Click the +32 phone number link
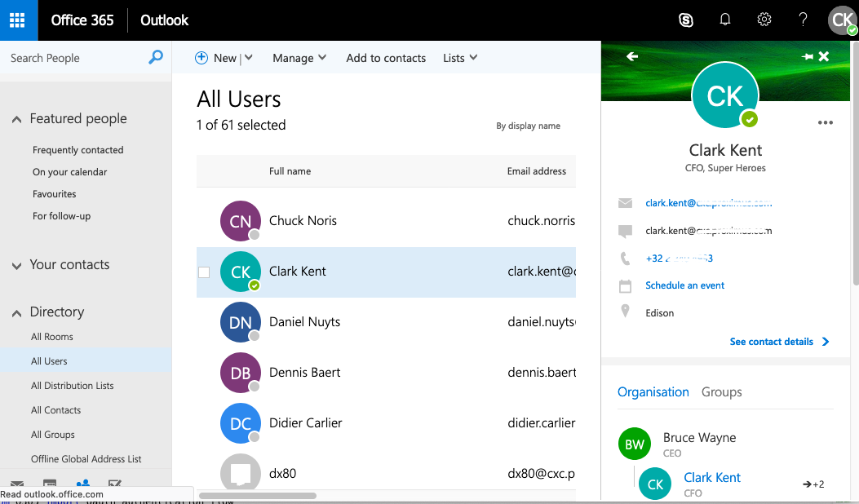The width and height of the screenshot is (859, 504). tap(679, 259)
